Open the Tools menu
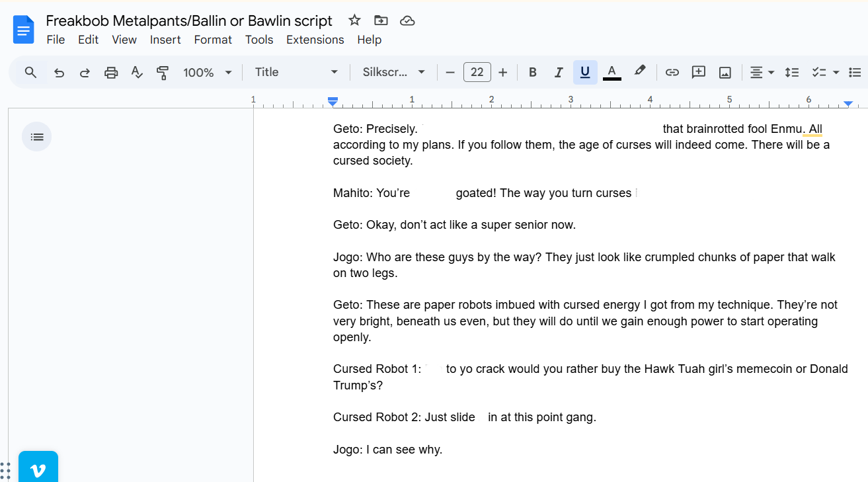This screenshot has height=482, width=868. point(259,40)
